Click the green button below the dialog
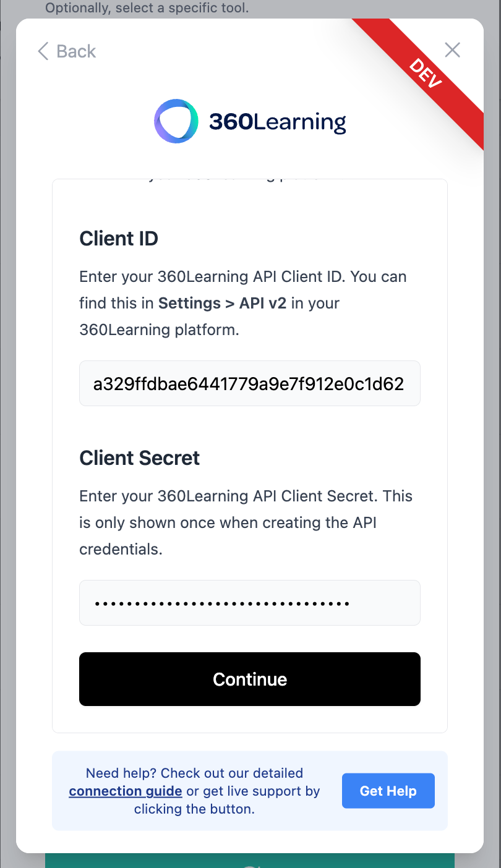This screenshot has height=868, width=501. pos(249,861)
